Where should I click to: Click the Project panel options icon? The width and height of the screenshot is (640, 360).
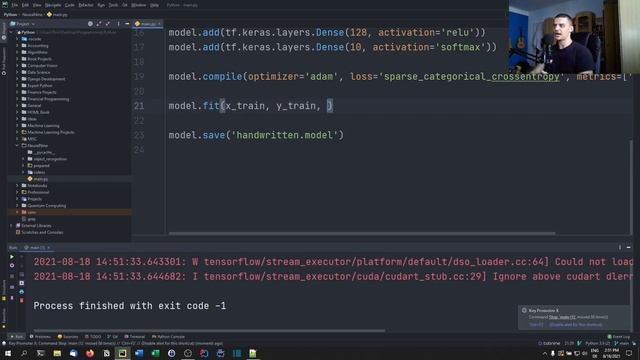click(118, 24)
